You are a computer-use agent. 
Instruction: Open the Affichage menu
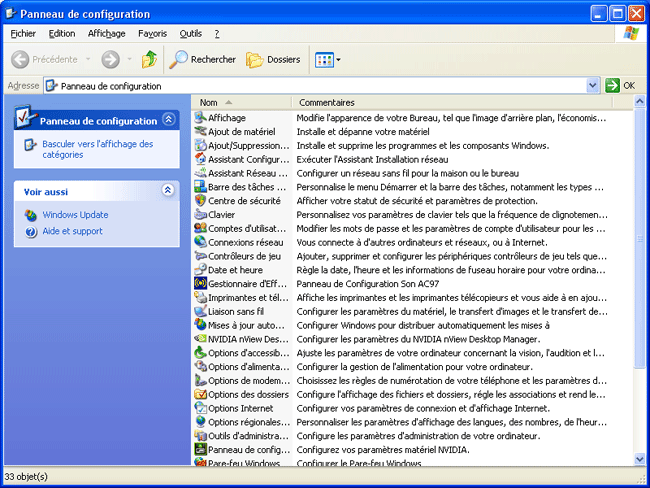point(107,33)
